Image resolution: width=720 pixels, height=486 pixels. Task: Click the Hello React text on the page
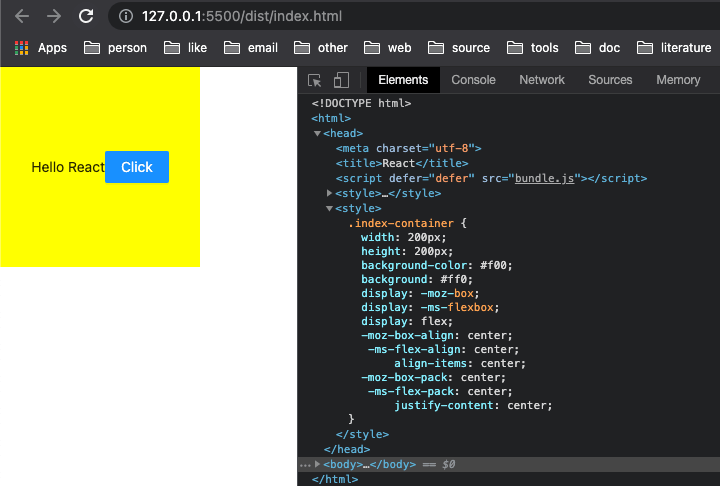tap(68, 167)
